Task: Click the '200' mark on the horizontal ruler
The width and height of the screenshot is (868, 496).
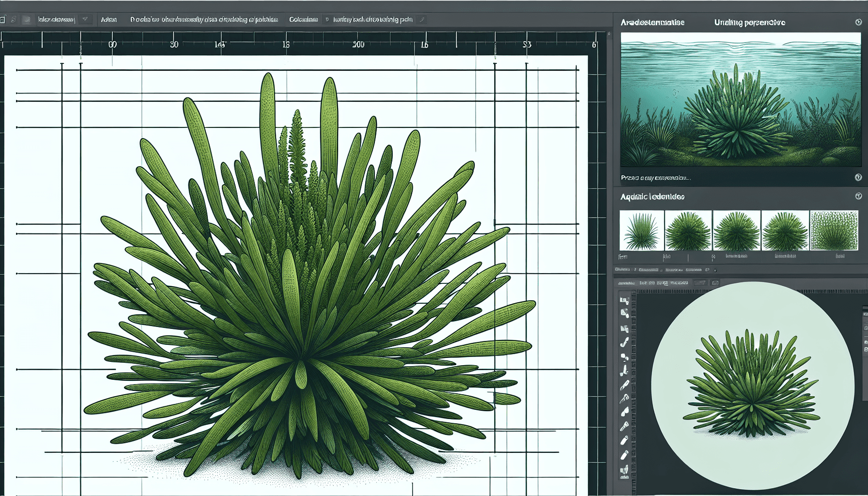Action: [358, 45]
